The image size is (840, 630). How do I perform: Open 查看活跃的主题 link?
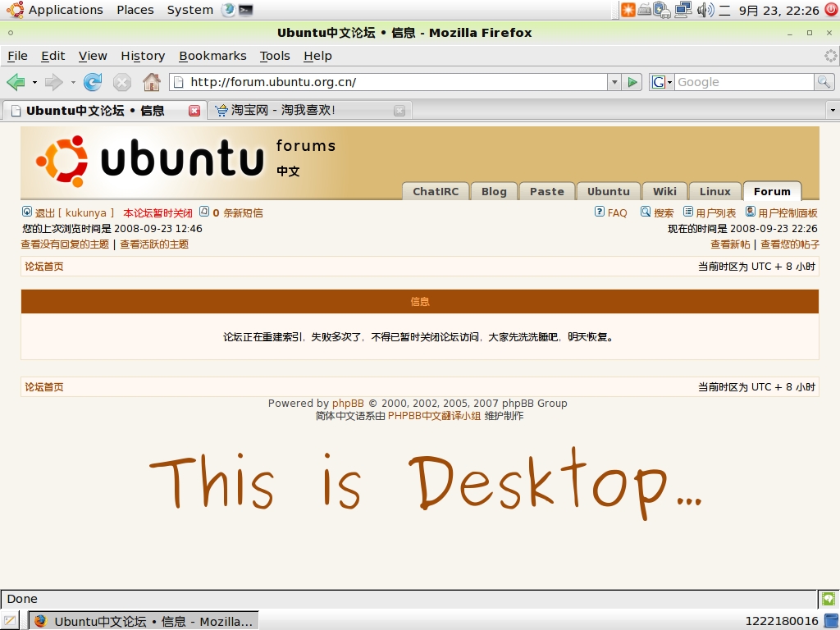[154, 244]
